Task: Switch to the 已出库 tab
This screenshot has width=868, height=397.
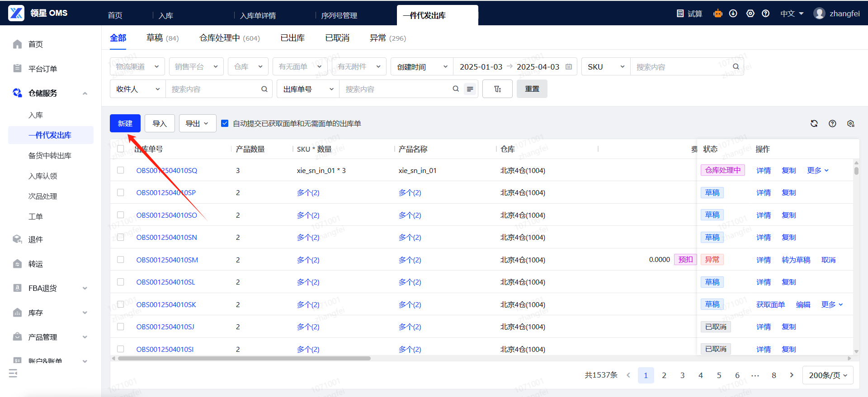Action: [292, 38]
